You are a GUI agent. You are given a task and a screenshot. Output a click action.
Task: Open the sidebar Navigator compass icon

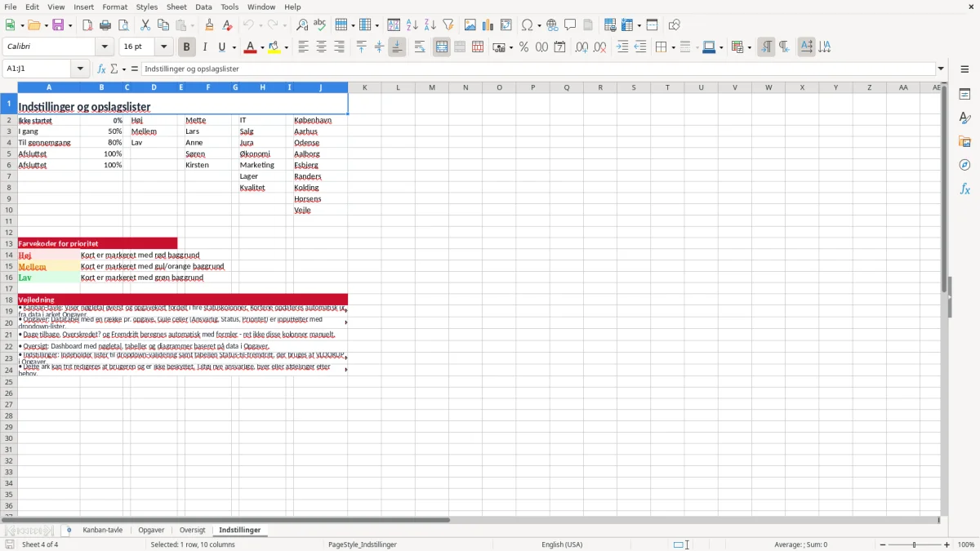pos(964,165)
